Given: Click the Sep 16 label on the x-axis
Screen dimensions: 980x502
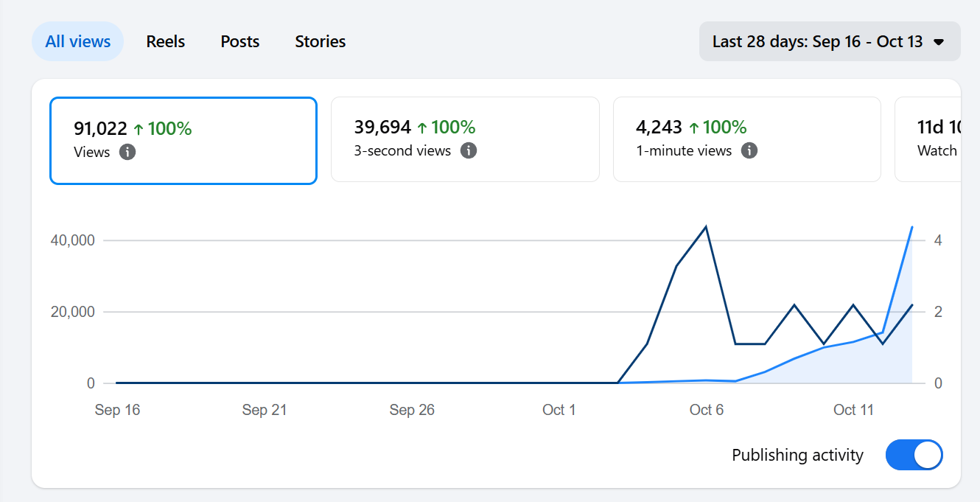Looking at the screenshot, I should coord(117,410).
